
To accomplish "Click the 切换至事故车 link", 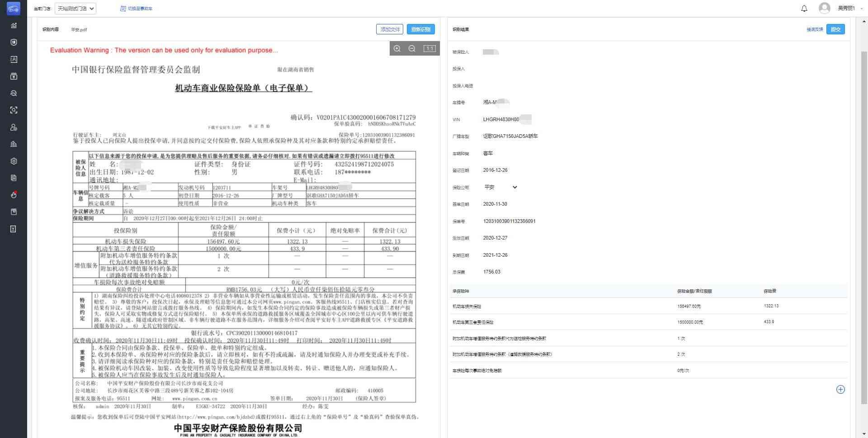I will point(137,9).
